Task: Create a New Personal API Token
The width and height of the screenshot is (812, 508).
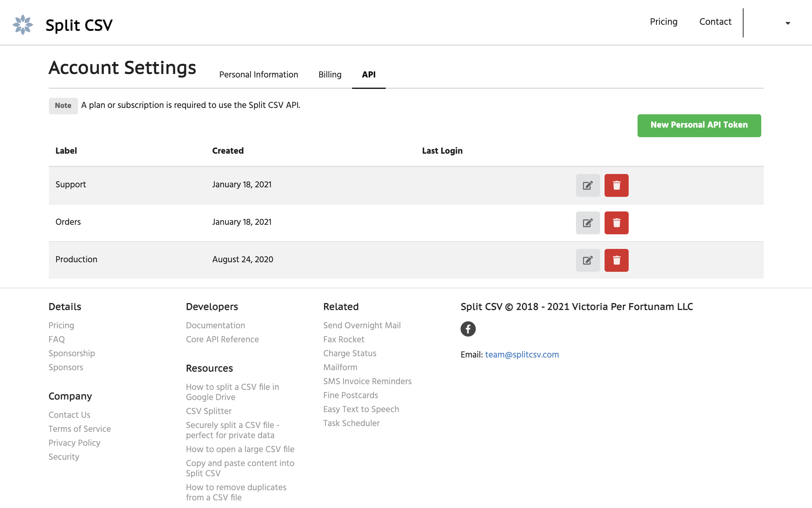Action: coord(699,125)
